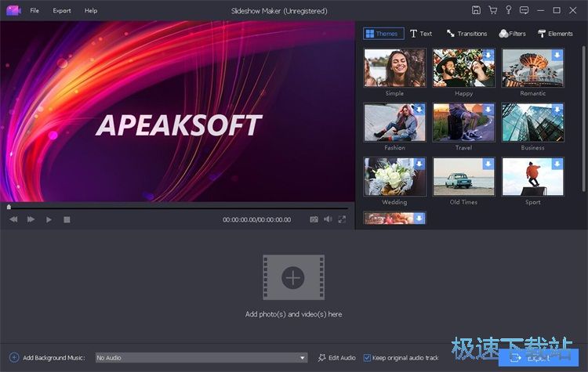Image resolution: width=588 pixels, height=372 pixels.
Task: Click the plus icon next to Add Background Music
Action: (x=14, y=357)
